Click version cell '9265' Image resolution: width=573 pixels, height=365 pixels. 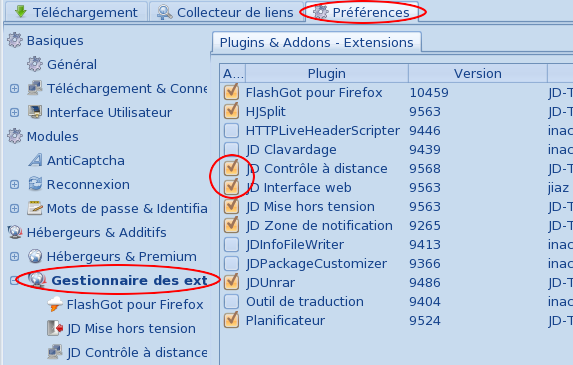(x=425, y=225)
